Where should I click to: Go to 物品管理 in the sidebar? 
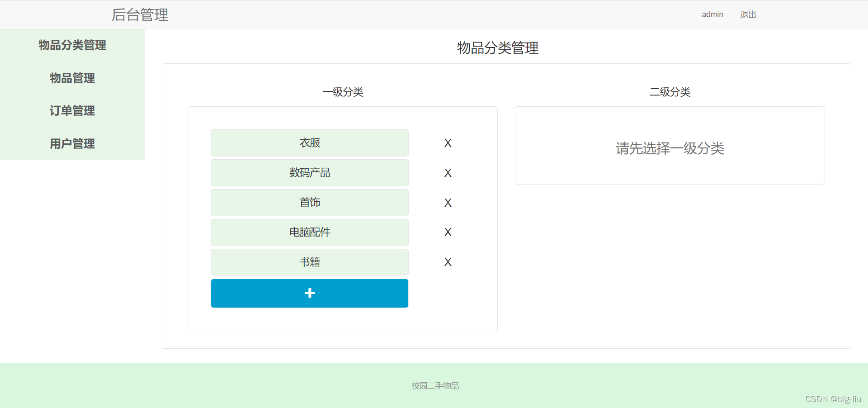(x=72, y=78)
